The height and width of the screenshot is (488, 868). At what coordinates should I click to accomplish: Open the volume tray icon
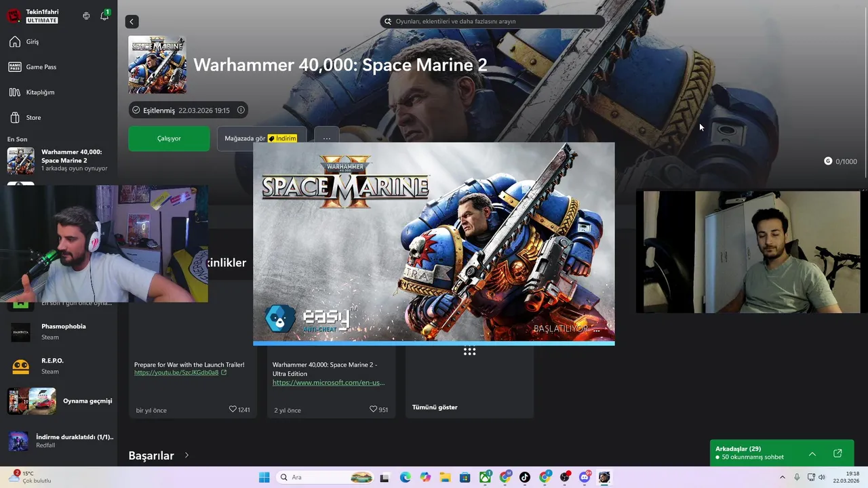(822, 477)
